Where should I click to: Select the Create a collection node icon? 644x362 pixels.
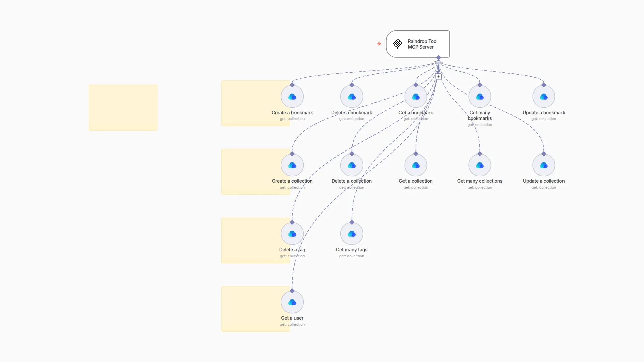coord(292,165)
